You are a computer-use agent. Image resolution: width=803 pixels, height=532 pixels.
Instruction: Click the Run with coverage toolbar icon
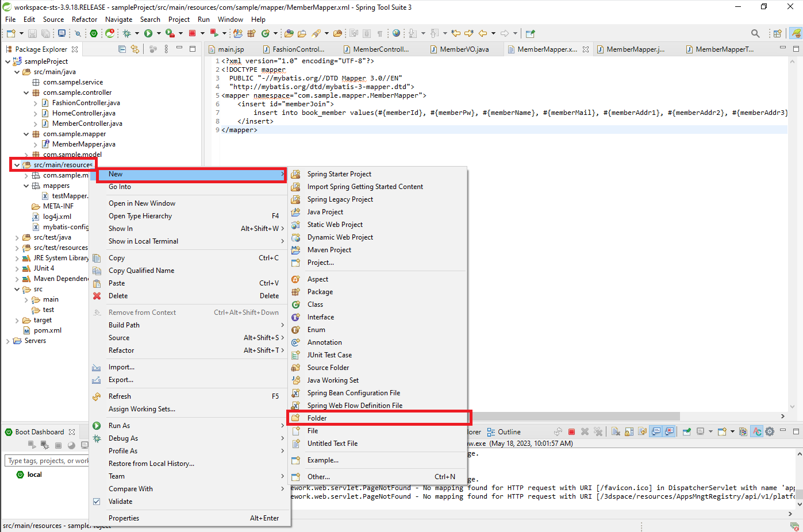pyautogui.click(x=170, y=33)
